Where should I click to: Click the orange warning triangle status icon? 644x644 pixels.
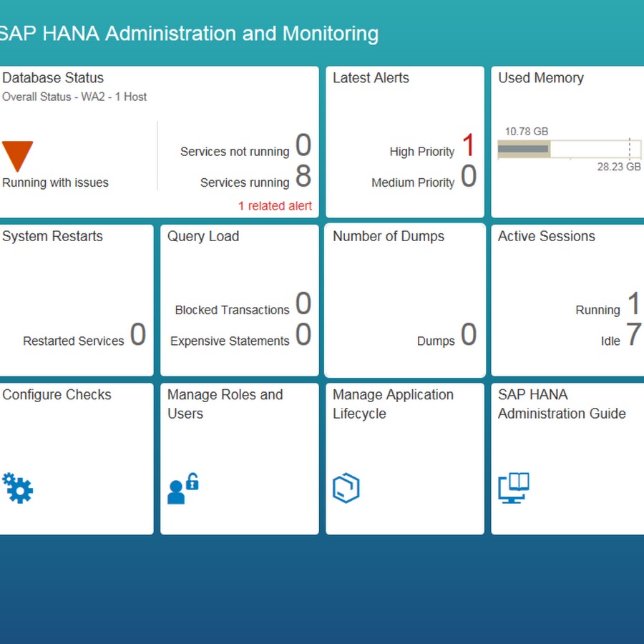17,156
